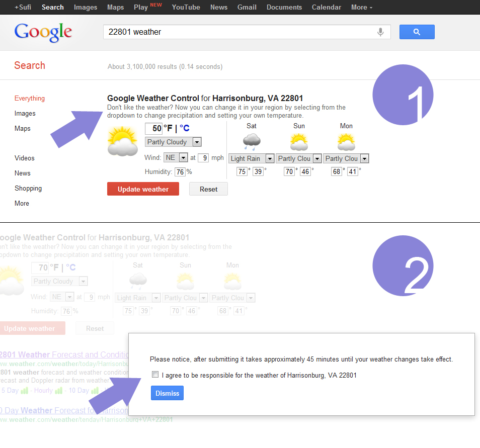Open Documents from the top bar
Viewport: 480px width, 448px height.
[x=284, y=7]
